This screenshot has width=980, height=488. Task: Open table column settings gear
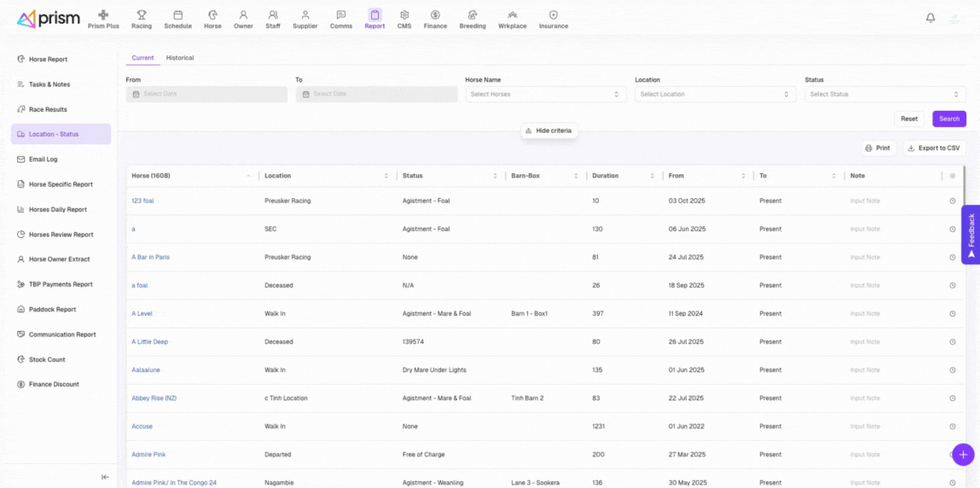click(953, 176)
